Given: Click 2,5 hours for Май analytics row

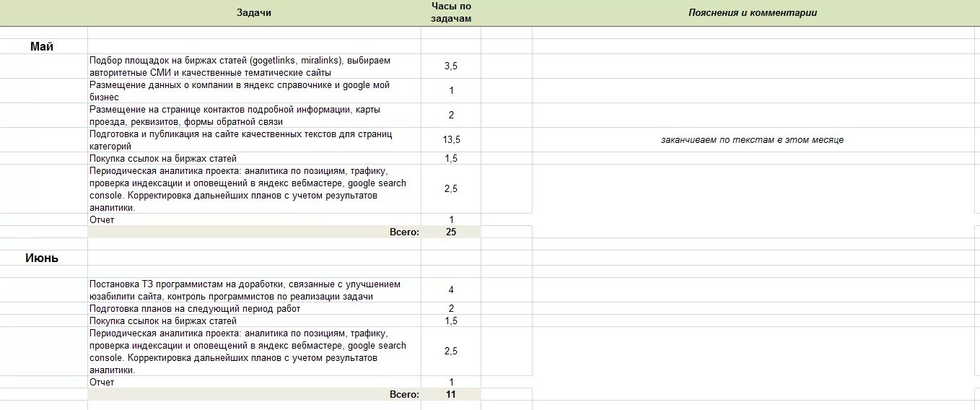Looking at the screenshot, I should click(451, 189).
